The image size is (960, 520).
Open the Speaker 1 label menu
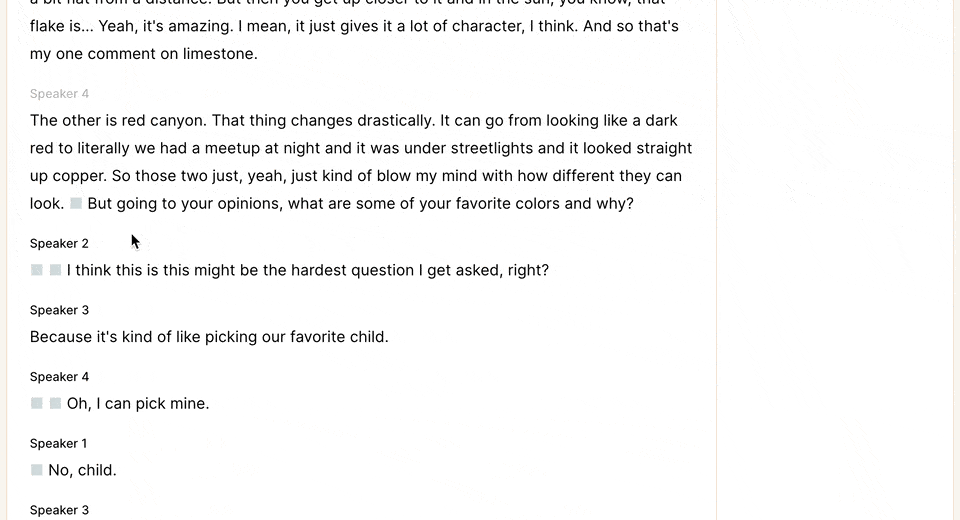tap(59, 444)
